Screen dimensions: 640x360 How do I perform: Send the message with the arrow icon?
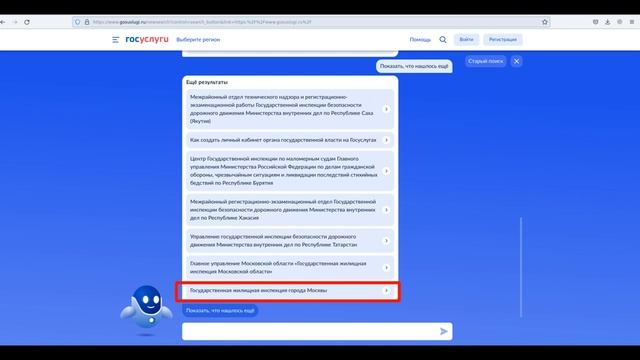pos(444,331)
